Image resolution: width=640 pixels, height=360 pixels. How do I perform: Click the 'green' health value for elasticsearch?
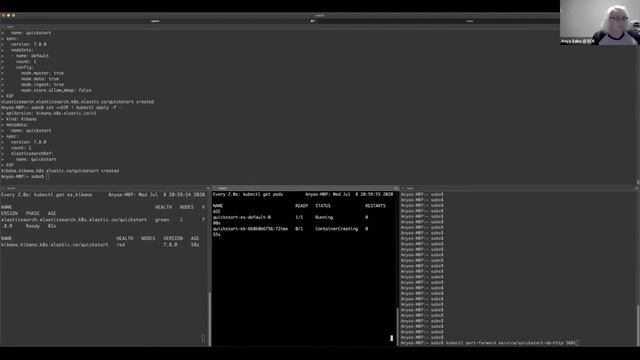[162, 220]
